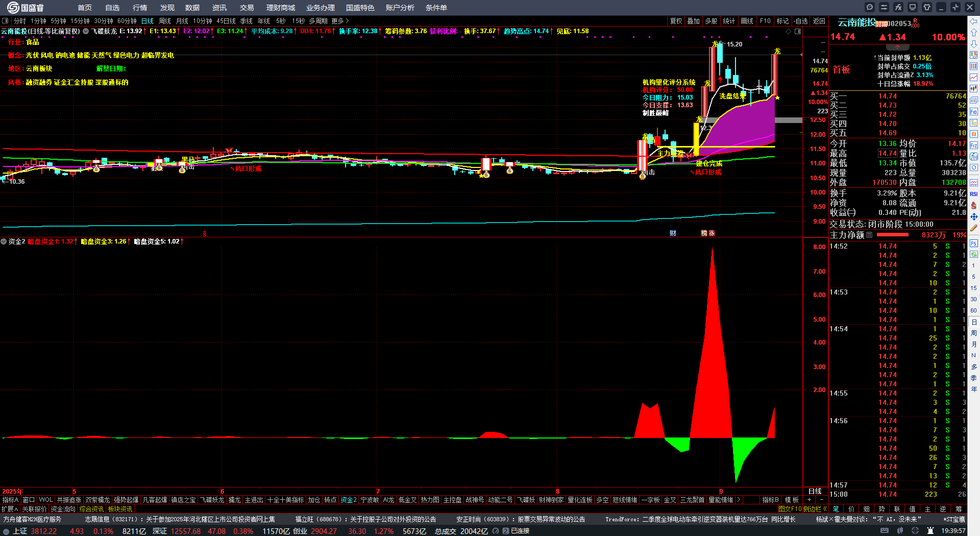This screenshot has height=536, width=980.
Task: Open the 关联报价 tab
Action: 34,509
